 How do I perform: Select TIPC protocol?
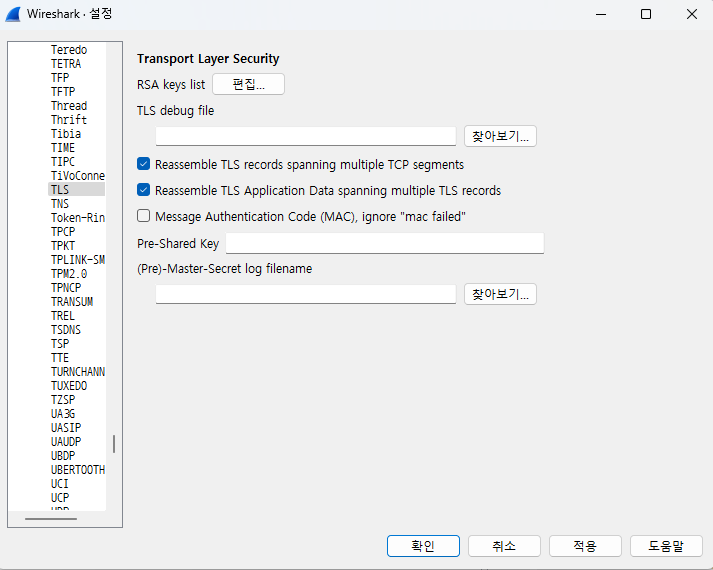63,162
